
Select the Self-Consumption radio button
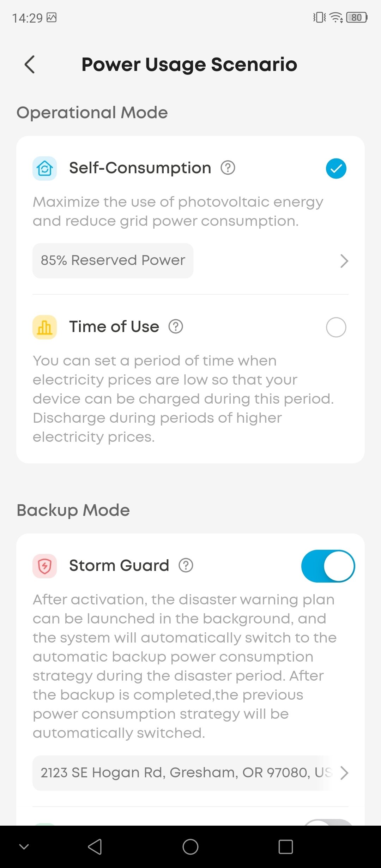(x=336, y=168)
